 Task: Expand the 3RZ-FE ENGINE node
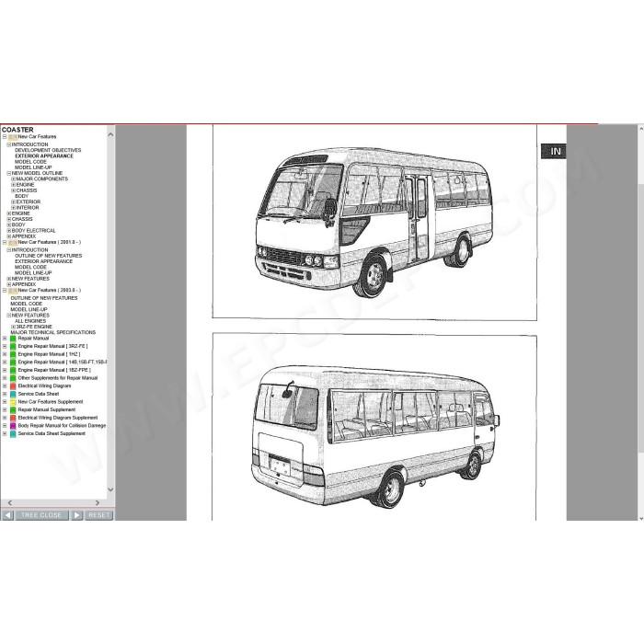[13, 327]
